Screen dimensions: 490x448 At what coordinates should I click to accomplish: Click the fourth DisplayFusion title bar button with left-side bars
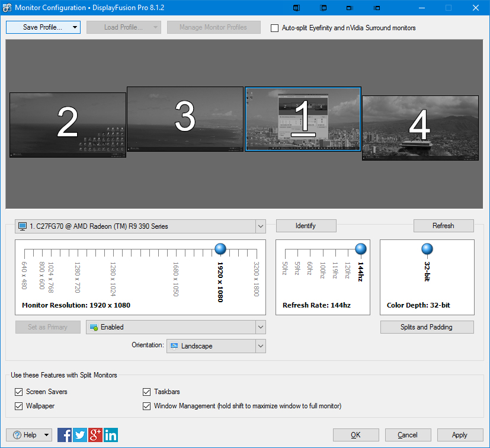point(377,8)
